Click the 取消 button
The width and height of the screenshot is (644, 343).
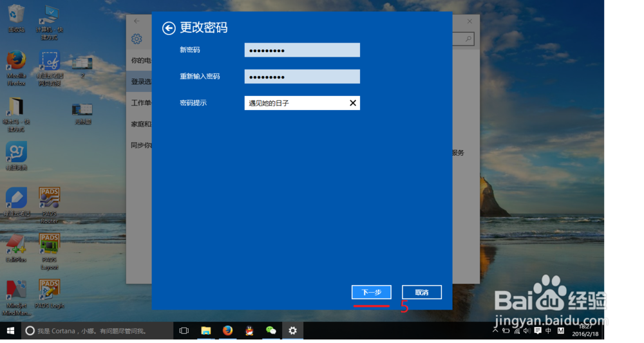(x=422, y=292)
